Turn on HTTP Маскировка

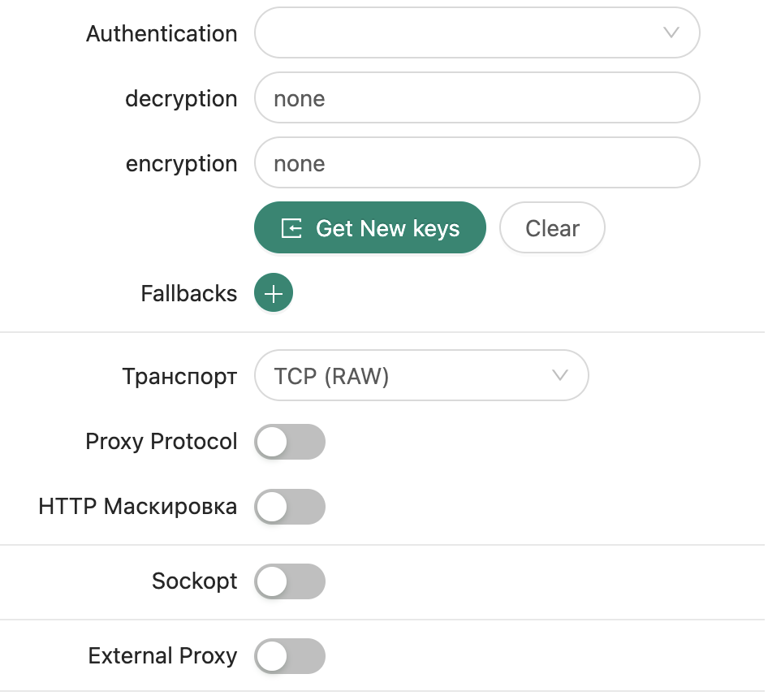pyautogui.click(x=290, y=507)
